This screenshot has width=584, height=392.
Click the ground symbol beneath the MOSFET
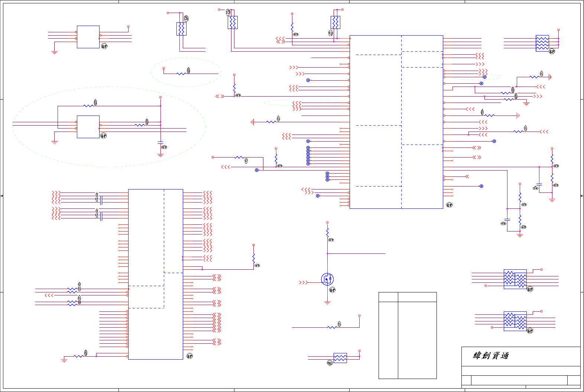[x=327, y=303]
